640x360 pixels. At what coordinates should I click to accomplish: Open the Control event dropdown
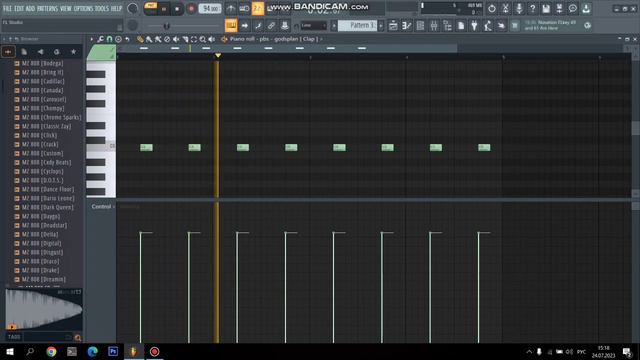[x=103, y=207]
